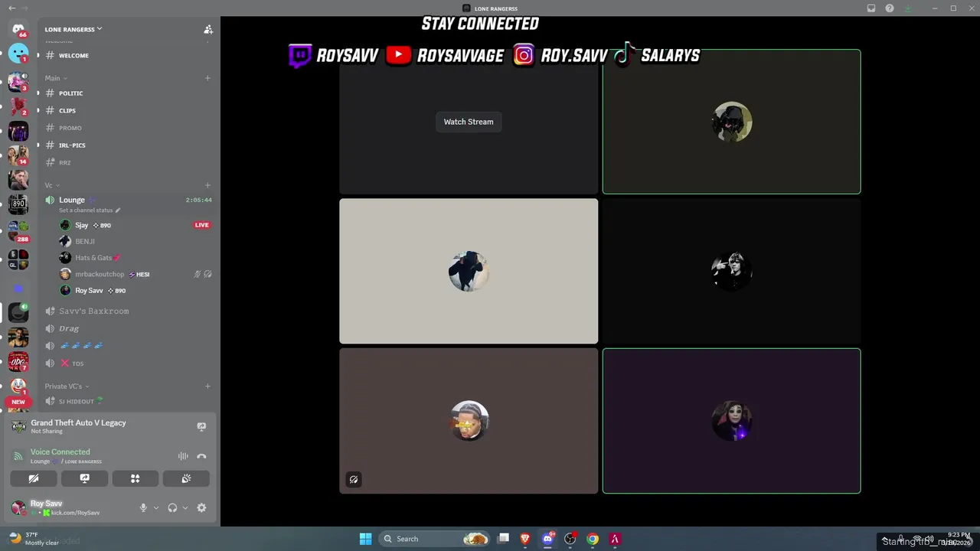Click invite people icon beside server name

207,29
